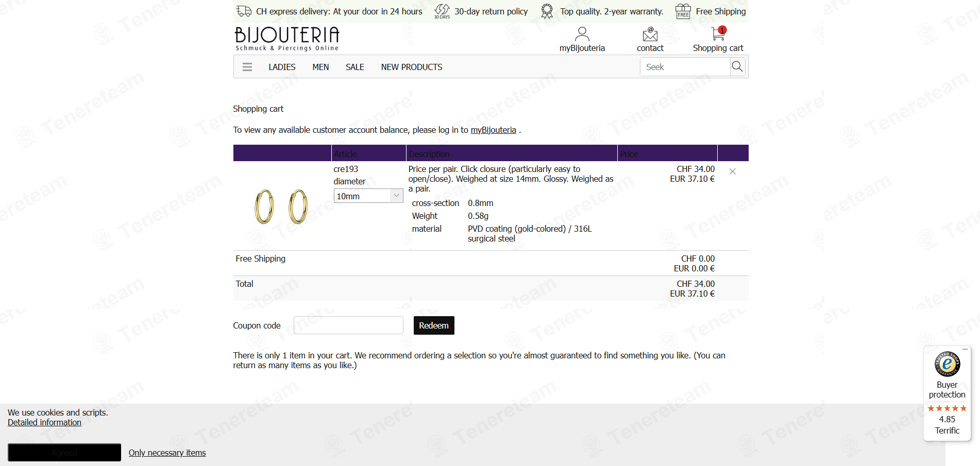Click the Trusted Shops badge logo
This screenshot has height=466, width=980.
pyautogui.click(x=947, y=364)
